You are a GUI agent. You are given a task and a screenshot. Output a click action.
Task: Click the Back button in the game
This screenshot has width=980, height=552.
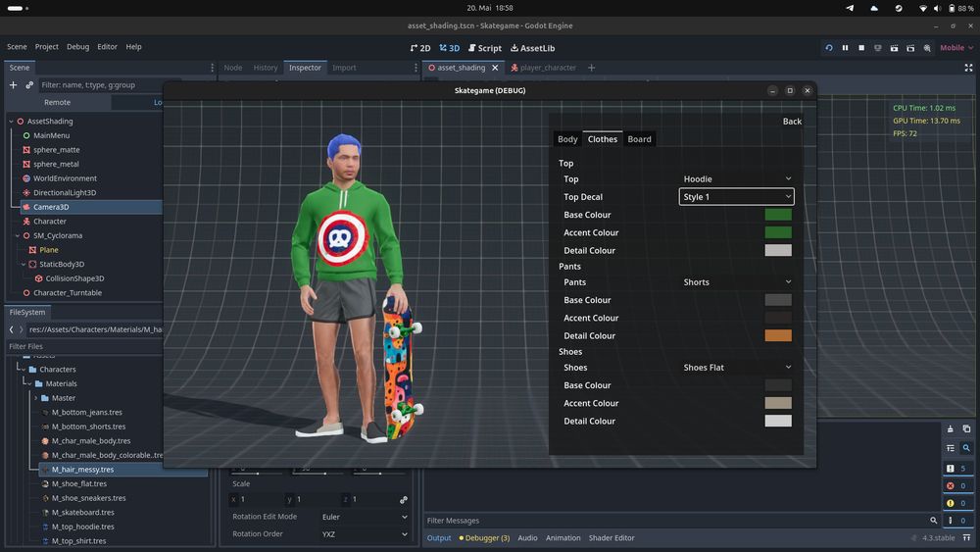792,122
